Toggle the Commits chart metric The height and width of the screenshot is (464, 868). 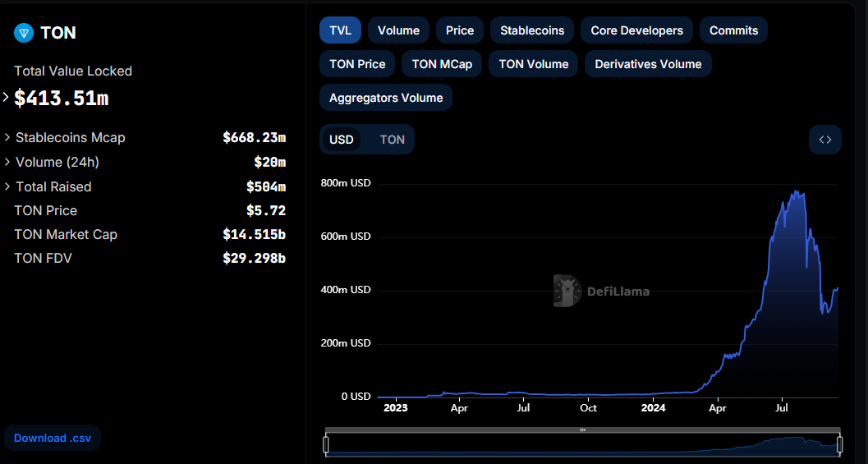coord(733,30)
